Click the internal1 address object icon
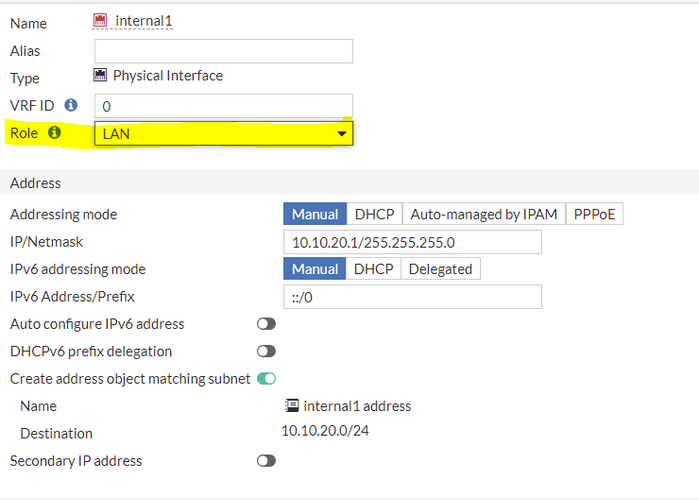 (292, 406)
